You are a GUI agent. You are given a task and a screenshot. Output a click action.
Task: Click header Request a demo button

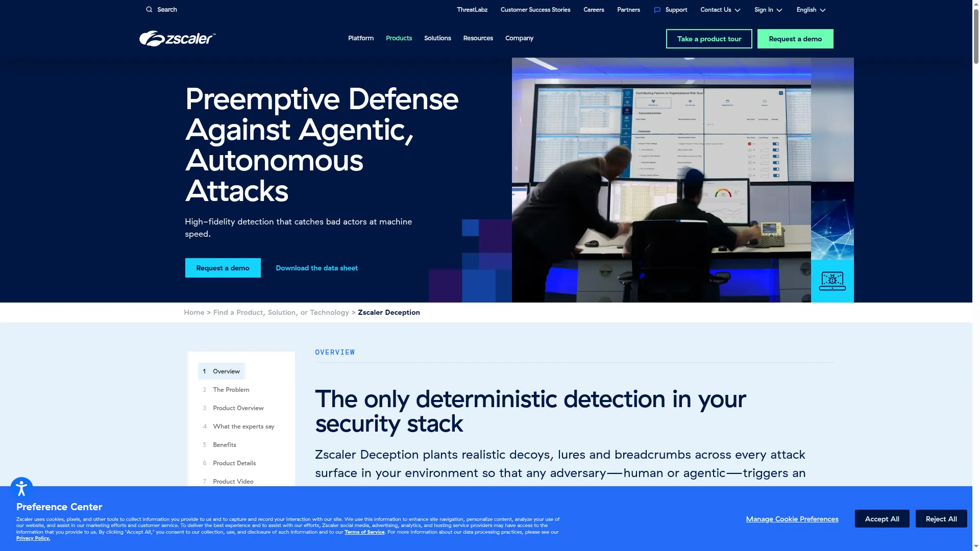795,39
